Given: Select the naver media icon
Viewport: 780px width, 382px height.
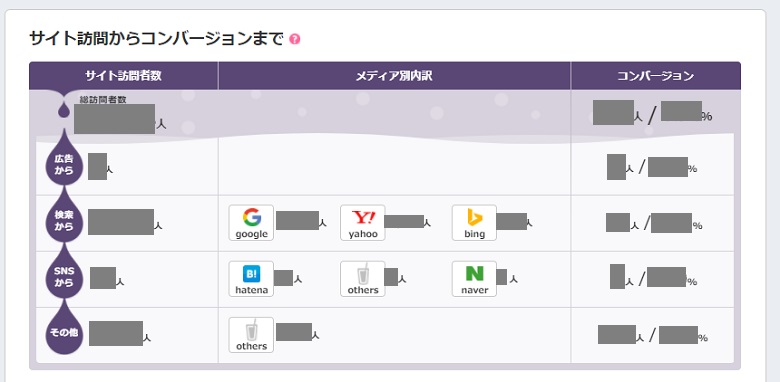Looking at the screenshot, I should coord(474,279).
